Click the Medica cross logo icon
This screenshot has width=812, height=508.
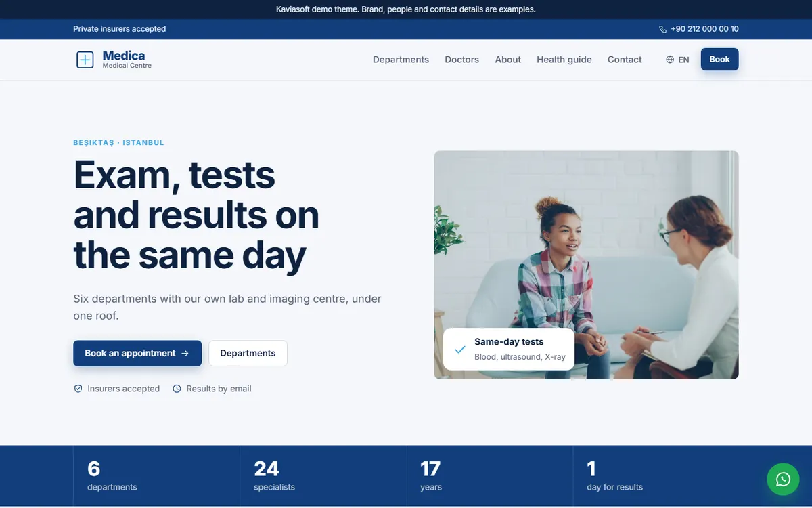pyautogui.click(x=85, y=60)
